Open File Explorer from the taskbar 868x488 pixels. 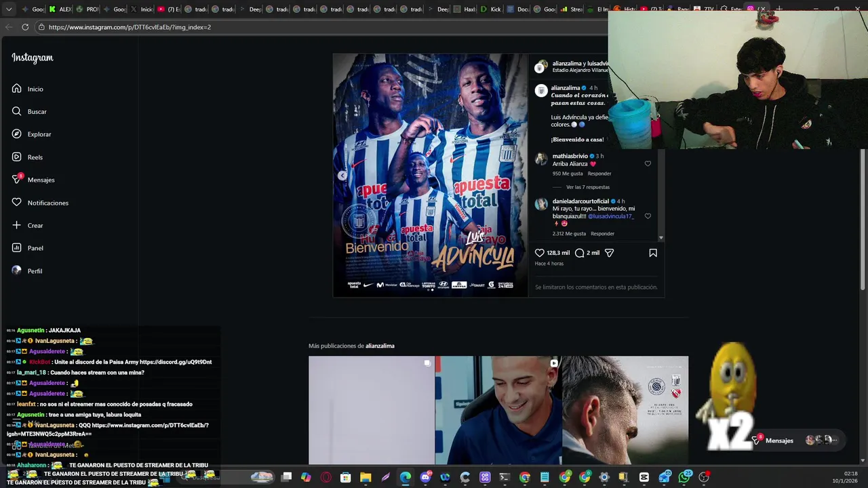coord(366,477)
